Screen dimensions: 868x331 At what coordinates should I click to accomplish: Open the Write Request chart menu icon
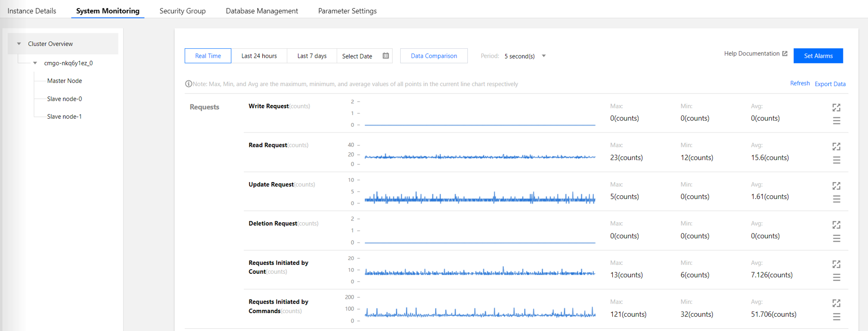836,121
